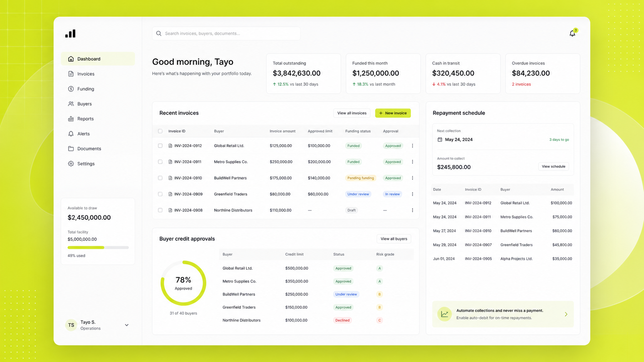Select checkbox for INV-2024-0908 row
This screenshot has height=362, width=644.
[160, 210]
